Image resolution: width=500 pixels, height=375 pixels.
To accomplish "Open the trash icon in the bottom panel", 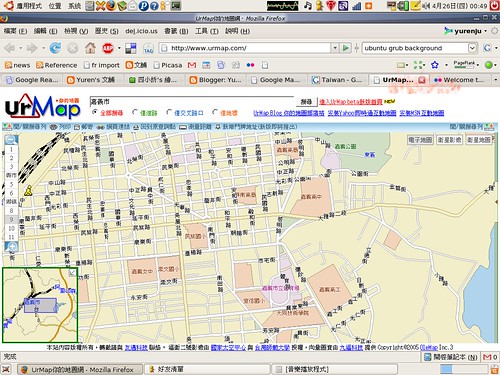I will click(x=495, y=369).
